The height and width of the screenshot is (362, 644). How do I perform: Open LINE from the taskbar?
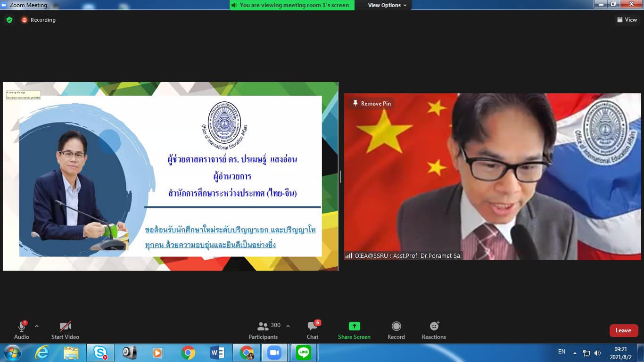[x=304, y=353]
